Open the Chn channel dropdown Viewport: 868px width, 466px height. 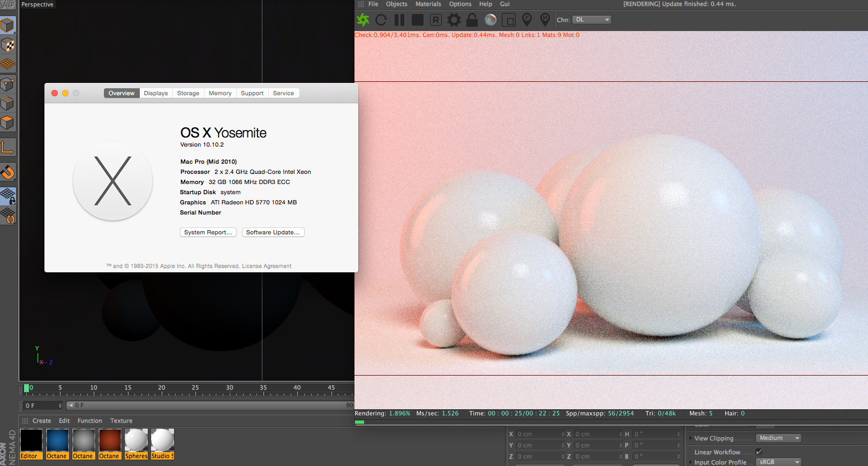(x=592, y=20)
